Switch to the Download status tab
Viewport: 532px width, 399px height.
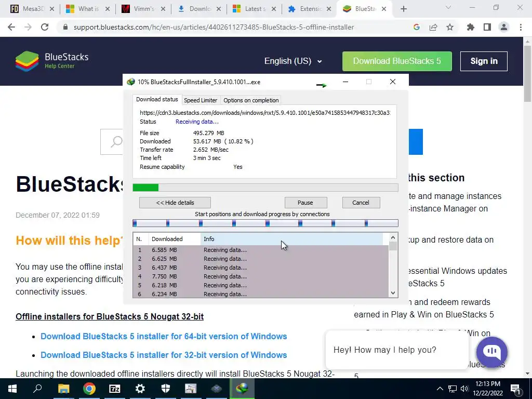click(157, 99)
